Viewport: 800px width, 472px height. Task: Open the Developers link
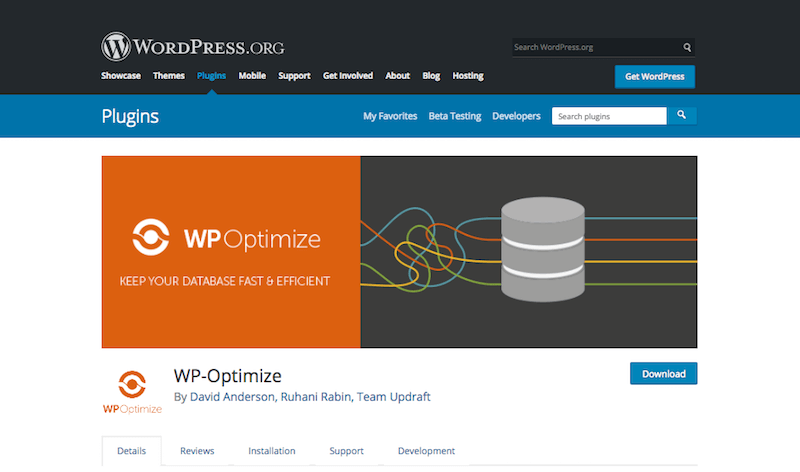516,116
